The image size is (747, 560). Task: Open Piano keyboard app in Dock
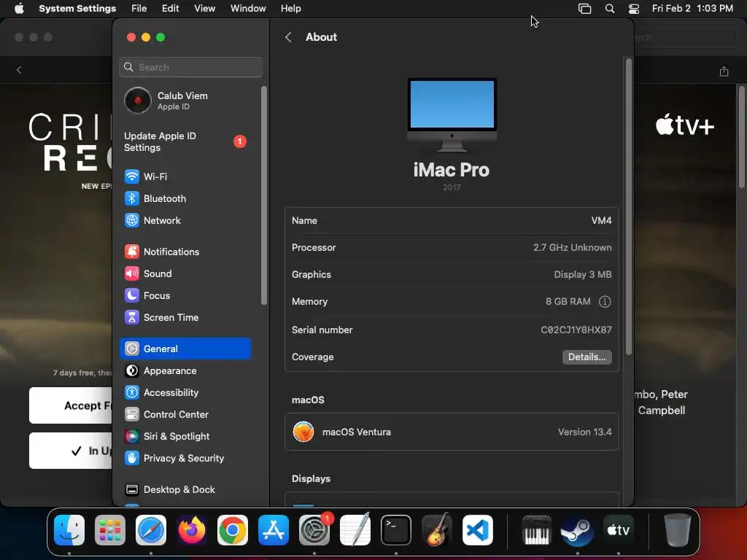click(536, 531)
